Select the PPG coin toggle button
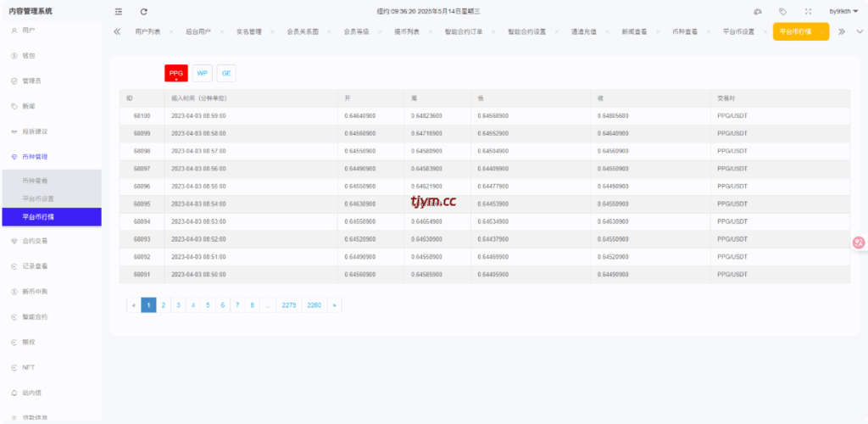The image size is (868, 424). (176, 74)
